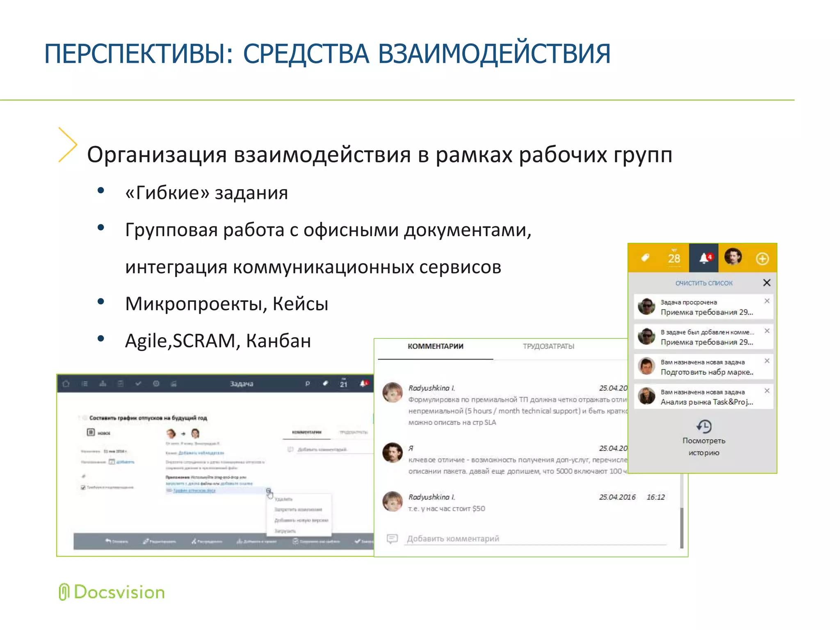Image resolution: width=840 pixels, height=630 pixels.
Task: Click Radyushkina's avatar on the 16:12 comment
Action: (x=393, y=502)
